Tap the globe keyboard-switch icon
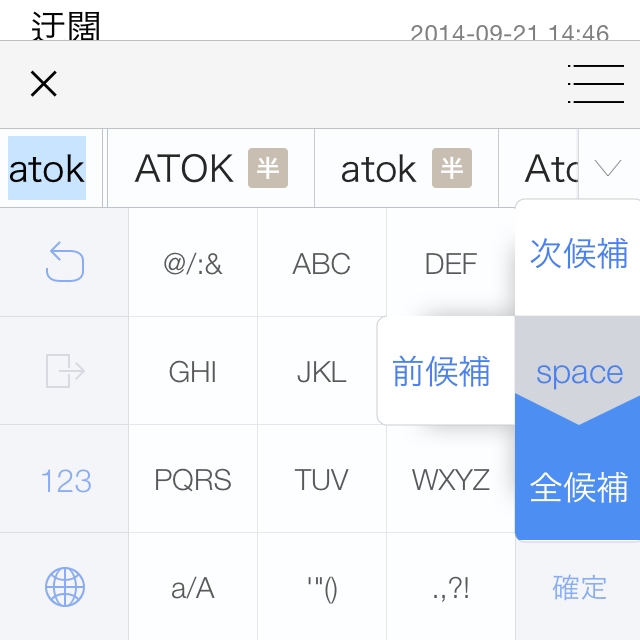 pos(64,587)
